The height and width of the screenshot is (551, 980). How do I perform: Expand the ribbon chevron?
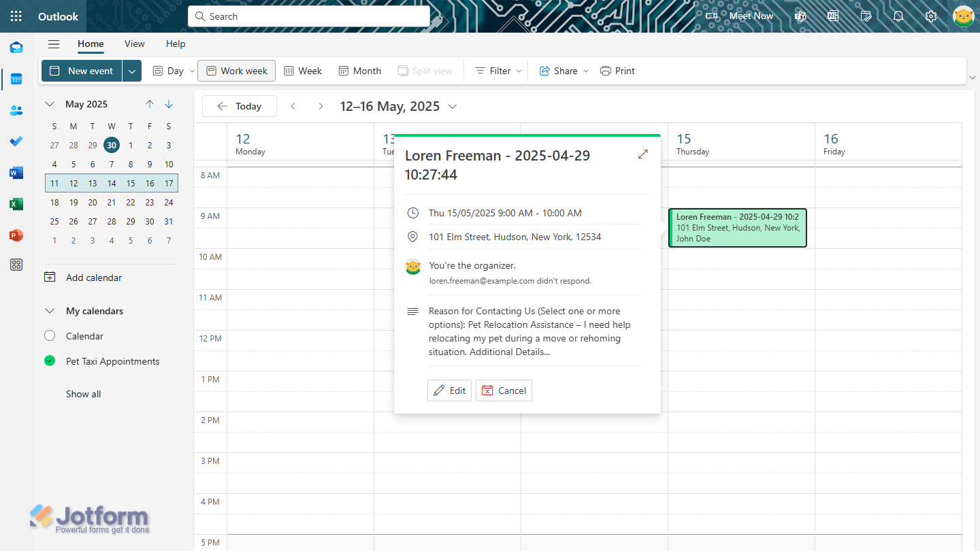click(x=972, y=78)
